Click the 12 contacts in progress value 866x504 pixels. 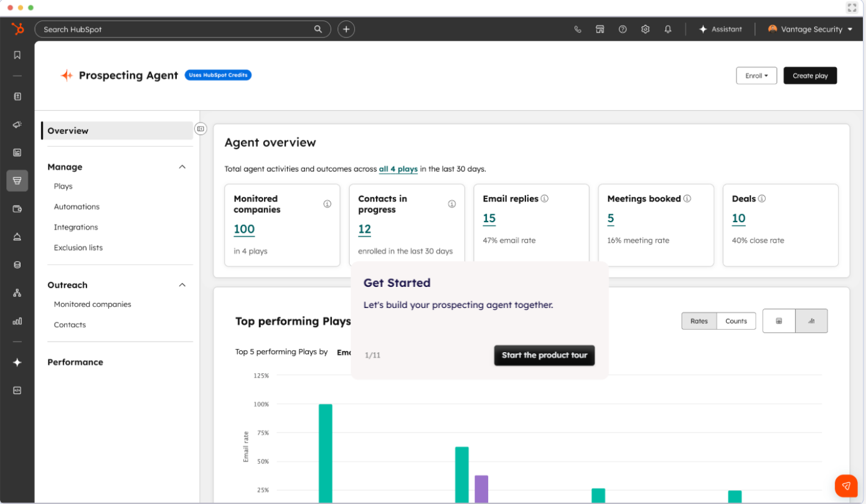[365, 229]
